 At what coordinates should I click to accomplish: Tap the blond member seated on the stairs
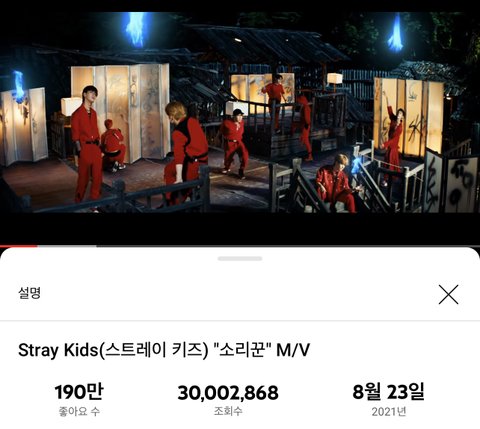(337, 183)
